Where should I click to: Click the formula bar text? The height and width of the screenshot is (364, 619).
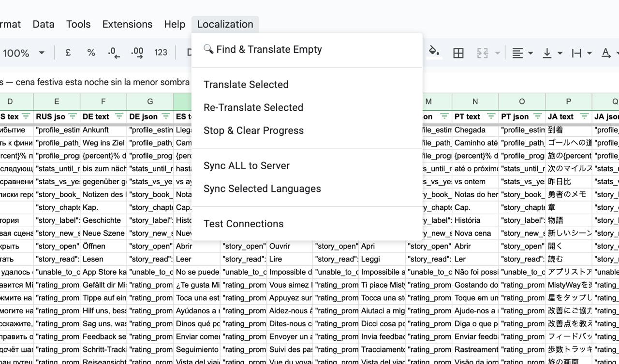[x=95, y=82]
